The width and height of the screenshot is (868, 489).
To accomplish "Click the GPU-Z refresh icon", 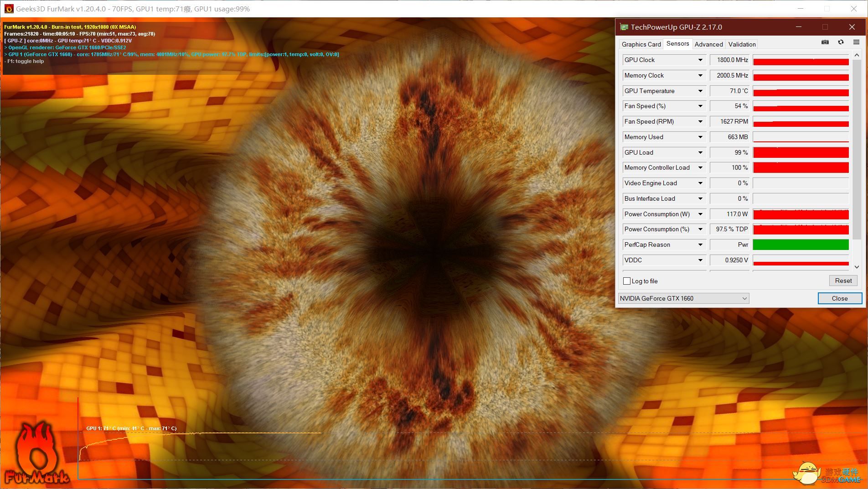I will (841, 42).
